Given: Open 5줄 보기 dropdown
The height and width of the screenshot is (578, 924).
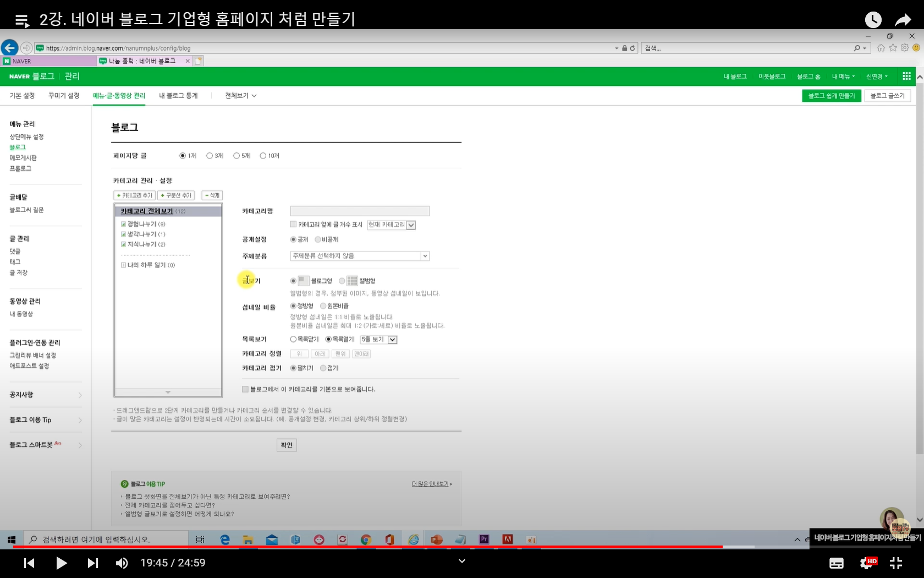Looking at the screenshot, I should click(378, 340).
